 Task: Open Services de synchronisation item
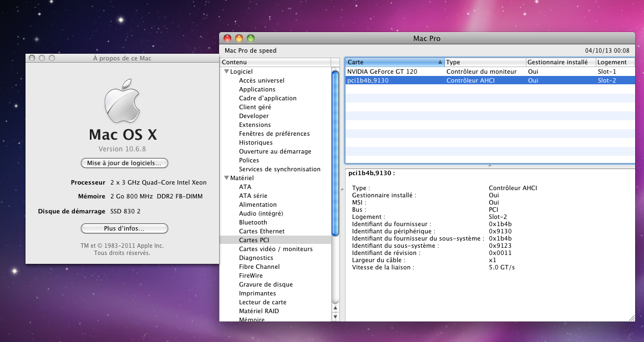point(280,169)
